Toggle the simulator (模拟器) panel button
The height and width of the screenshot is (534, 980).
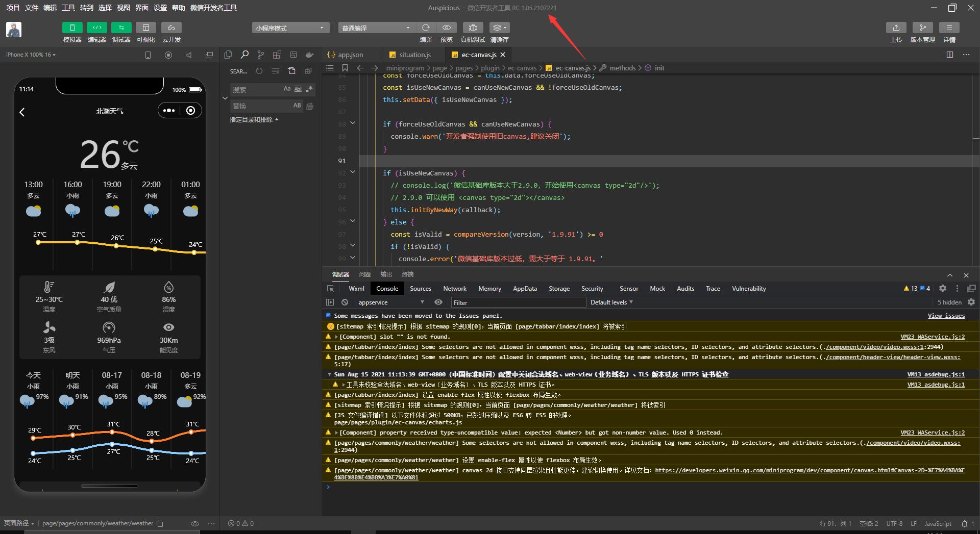[x=72, y=28]
